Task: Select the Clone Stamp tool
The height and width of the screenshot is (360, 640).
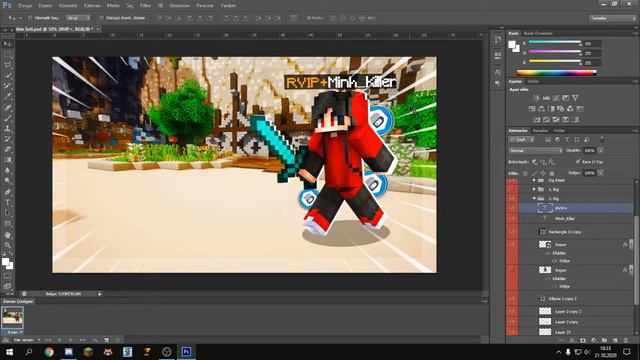Action: [x=7, y=129]
